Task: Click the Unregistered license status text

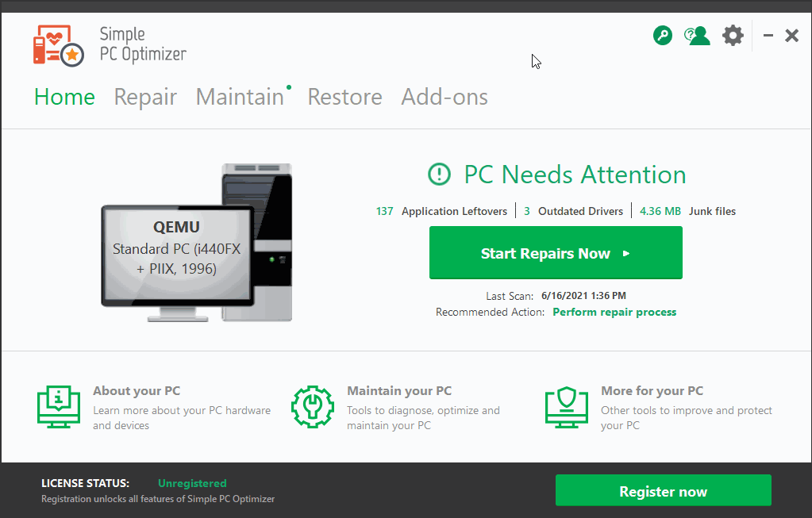Action: [x=192, y=483]
